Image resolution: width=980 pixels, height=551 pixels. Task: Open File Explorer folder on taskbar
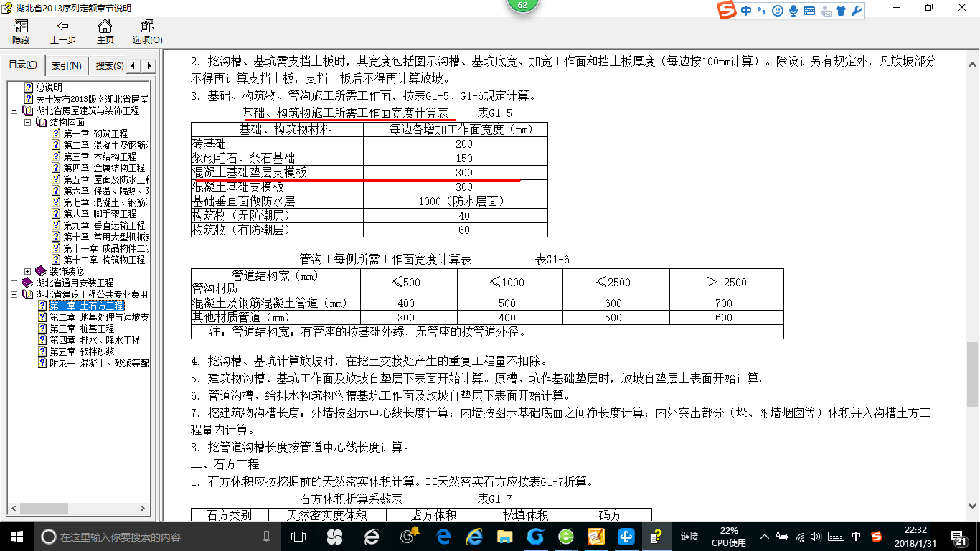tap(505, 537)
